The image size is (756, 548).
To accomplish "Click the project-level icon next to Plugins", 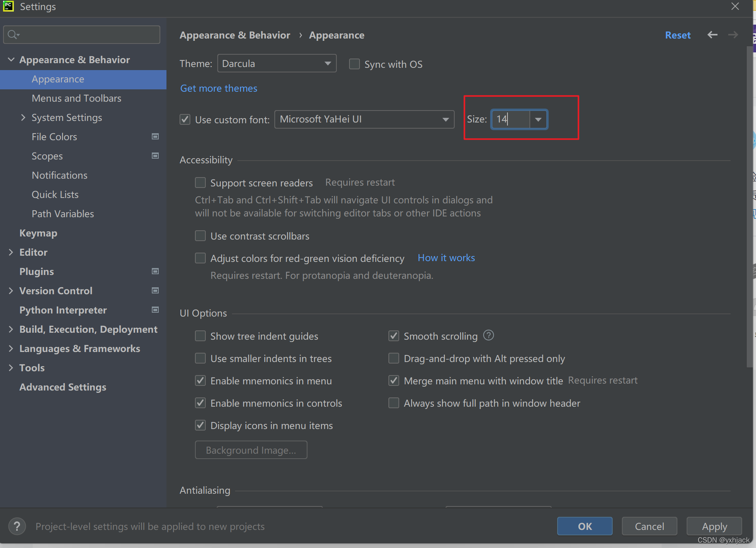I will [x=155, y=271].
